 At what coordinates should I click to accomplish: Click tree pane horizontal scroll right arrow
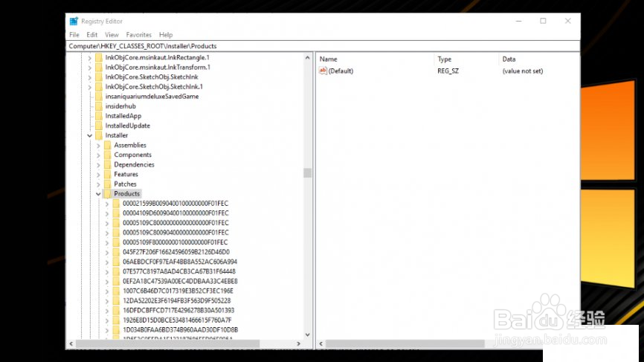click(299, 343)
